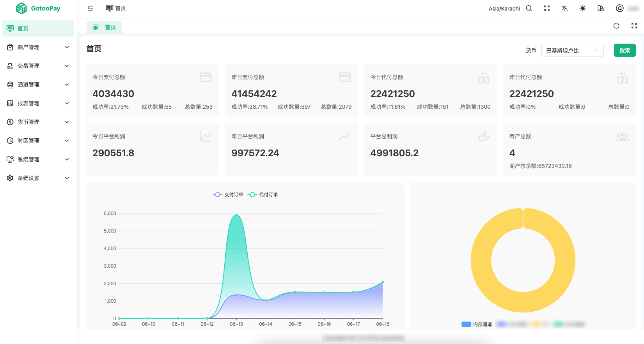The image size is (644, 344).
Task: Open the user account avatar icon
Action: coord(619,8)
